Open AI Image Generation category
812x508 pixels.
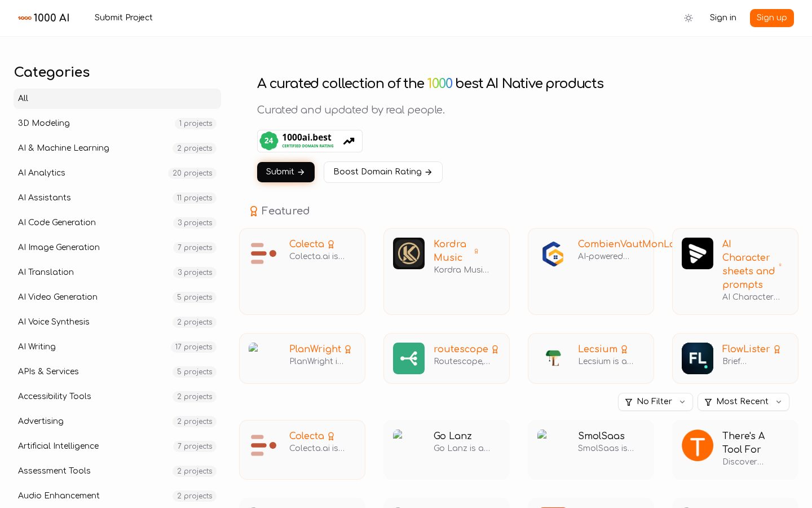point(117,247)
